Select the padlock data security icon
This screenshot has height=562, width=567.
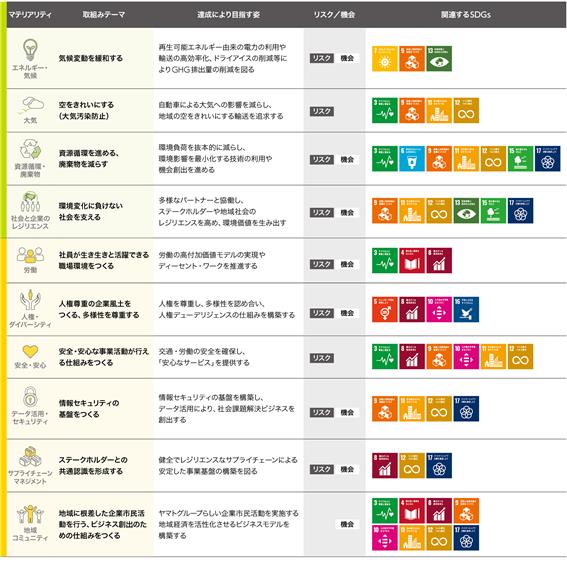tap(30, 397)
